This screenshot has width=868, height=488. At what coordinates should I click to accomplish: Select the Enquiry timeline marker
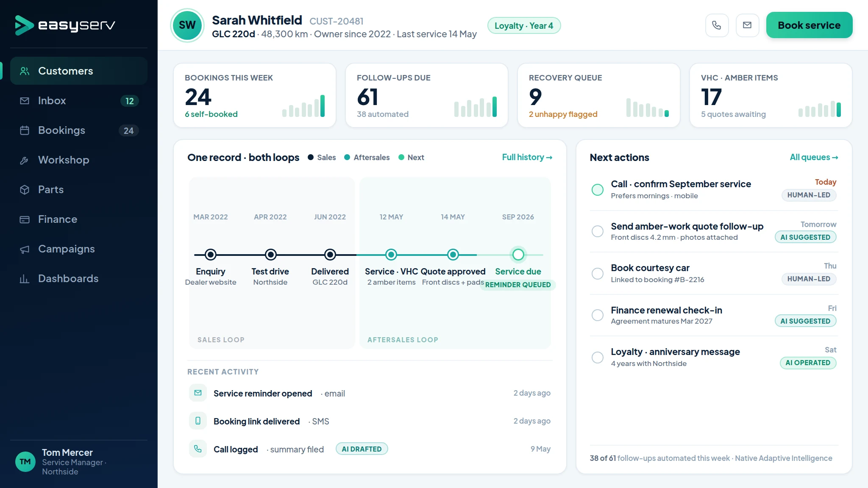pos(211,255)
